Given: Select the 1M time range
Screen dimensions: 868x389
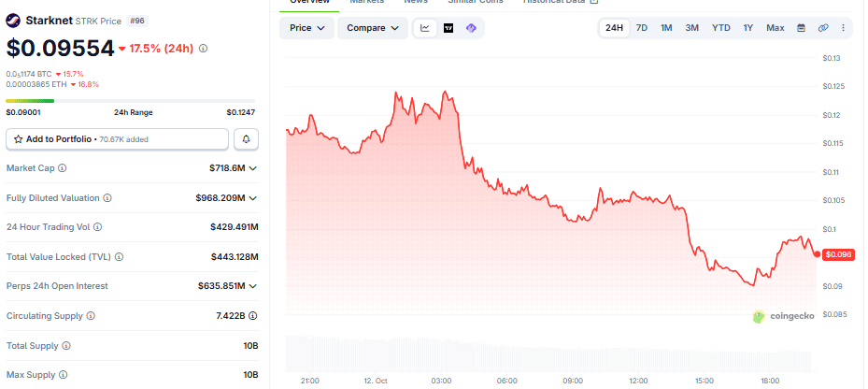Looking at the screenshot, I should tap(666, 28).
